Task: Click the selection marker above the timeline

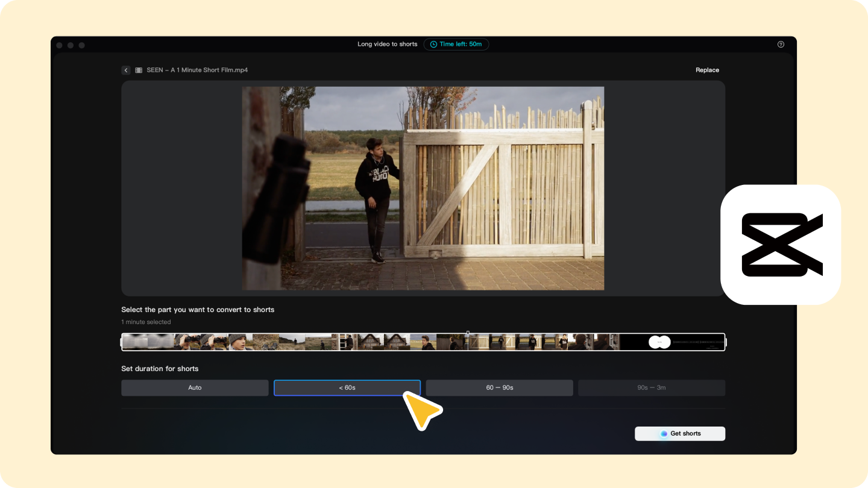Action: pos(468,333)
